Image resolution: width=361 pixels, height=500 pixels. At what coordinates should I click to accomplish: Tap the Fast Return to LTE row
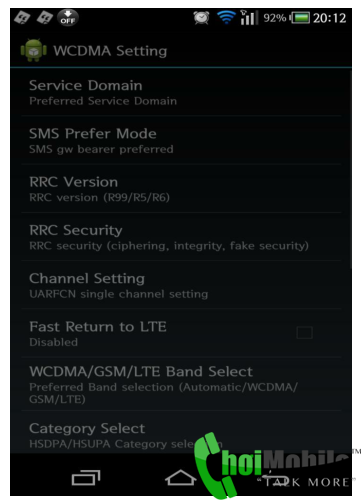point(181,333)
